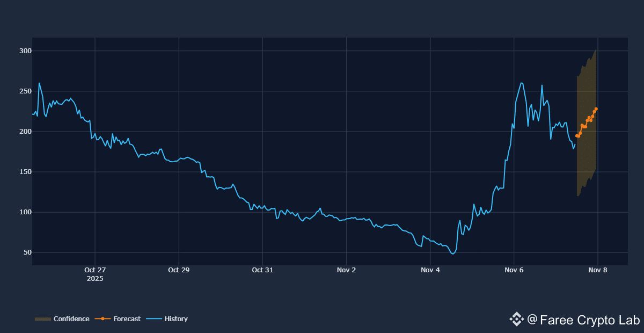
Task: Click the Oct 31 x-axis label
Action: tap(262, 270)
